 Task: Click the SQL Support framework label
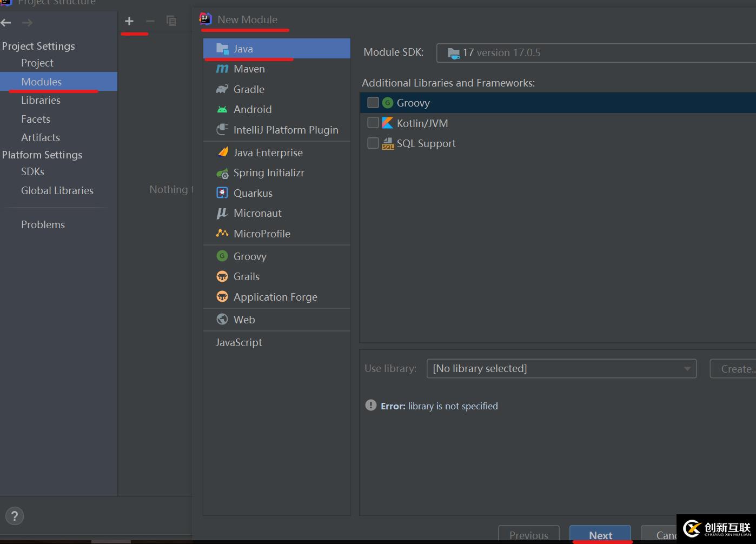coord(426,143)
